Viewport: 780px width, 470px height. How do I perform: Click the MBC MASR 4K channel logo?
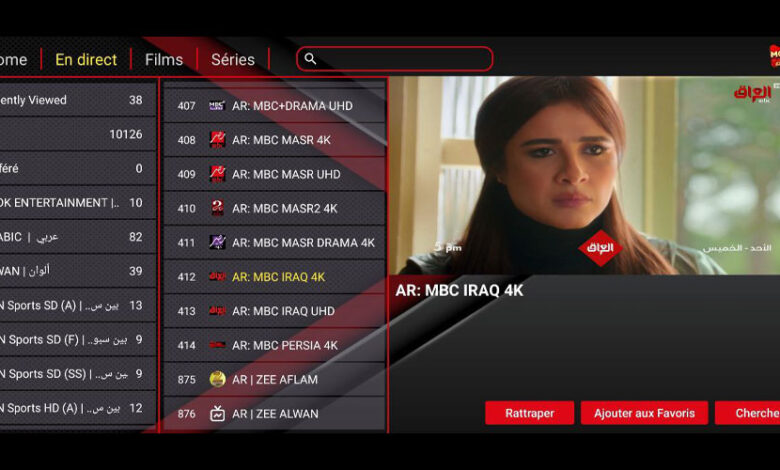coord(217,140)
